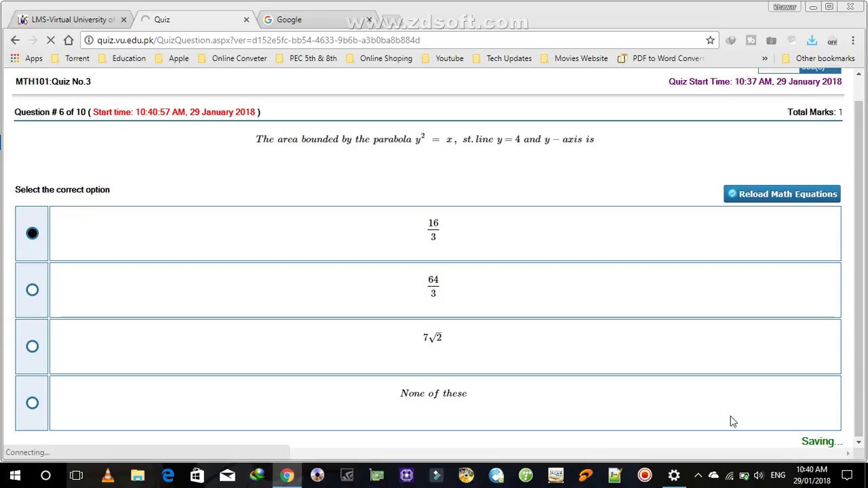The width and height of the screenshot is (868, 488).
Task: Open the Tech Updates bookmark folder
Action: click(502, 58)
